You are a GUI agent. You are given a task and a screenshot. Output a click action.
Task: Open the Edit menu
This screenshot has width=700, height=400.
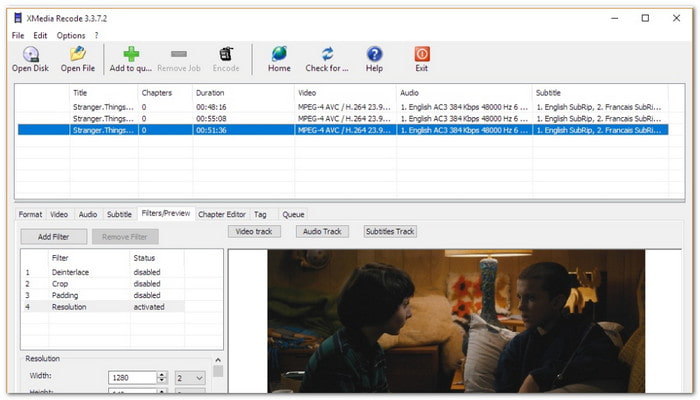point(40,36)
